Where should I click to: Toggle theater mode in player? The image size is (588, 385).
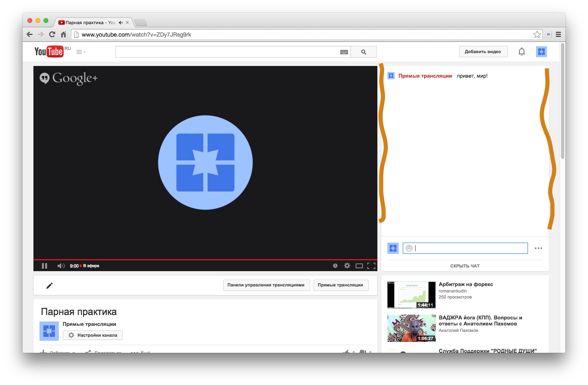coord(359,266)
